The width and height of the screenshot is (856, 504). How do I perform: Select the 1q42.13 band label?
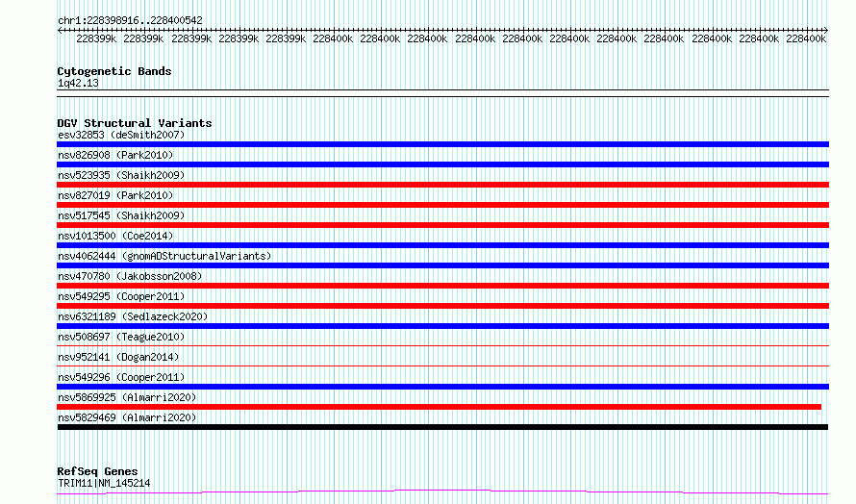(x=78, y=83)
